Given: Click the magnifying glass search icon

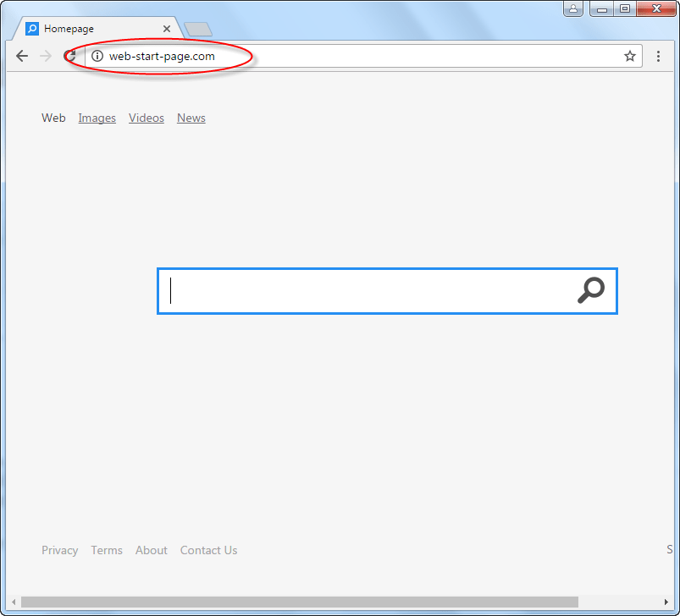Looking at the screenshot, I should pos(590,290).
